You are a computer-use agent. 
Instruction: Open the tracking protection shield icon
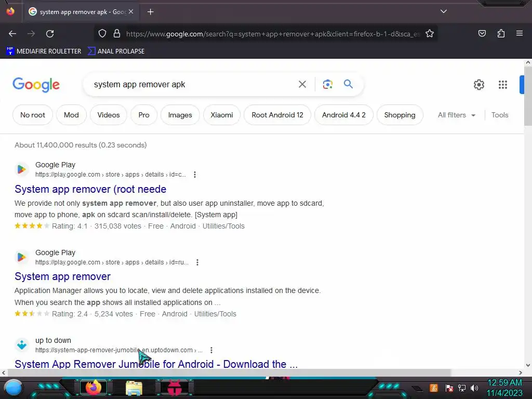(x=102, y=33)
